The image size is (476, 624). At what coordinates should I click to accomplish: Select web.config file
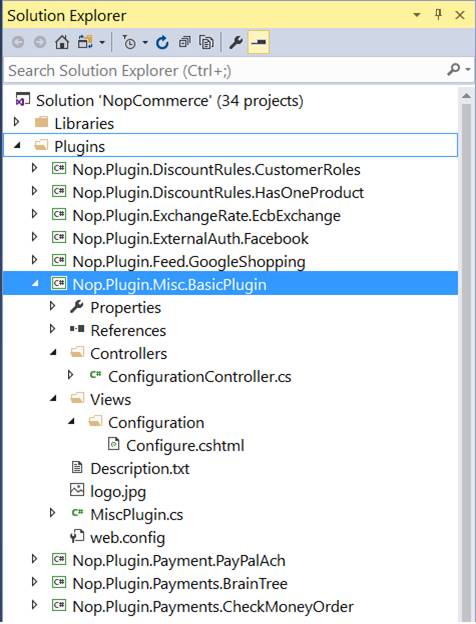tap(127, 538)
